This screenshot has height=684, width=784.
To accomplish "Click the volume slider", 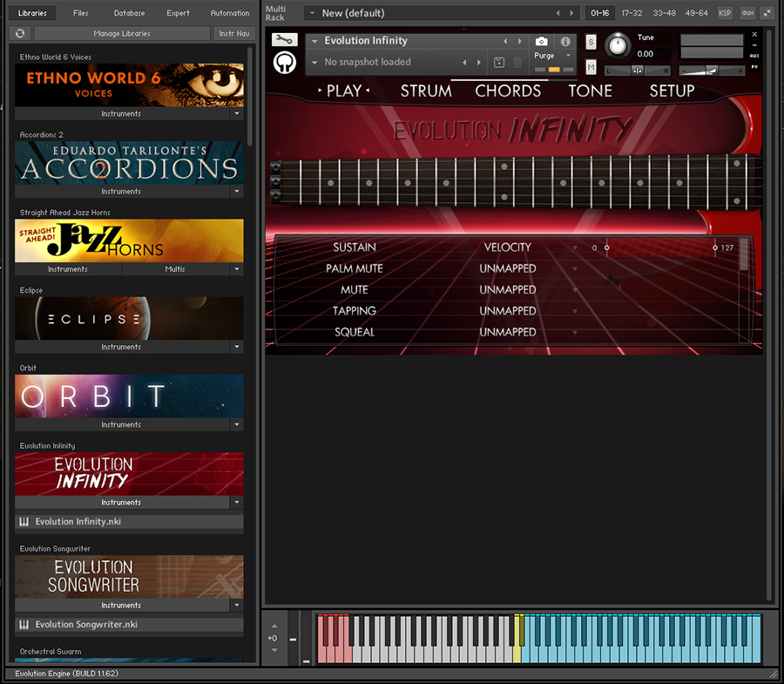I will click(x=712, y=71).
